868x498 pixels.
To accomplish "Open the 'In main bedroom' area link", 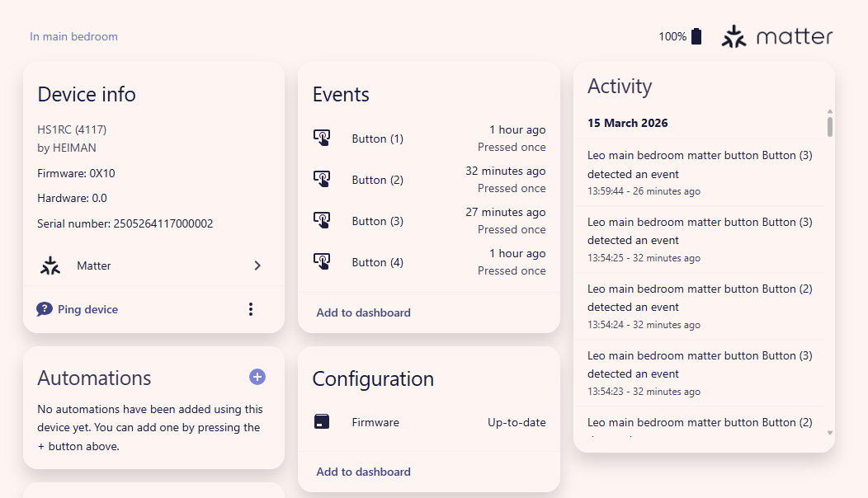I will pos(73,36).
